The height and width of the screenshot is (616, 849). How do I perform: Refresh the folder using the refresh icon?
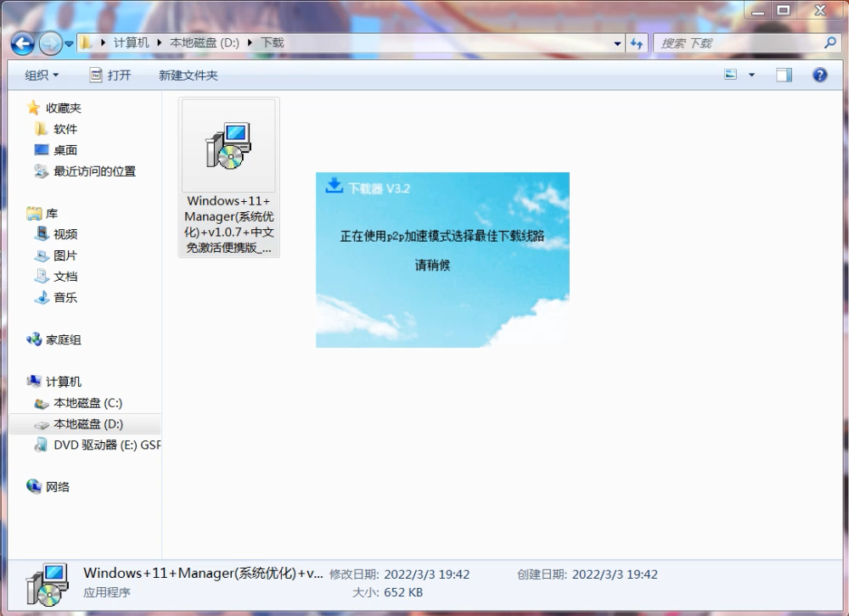point(637,43)
